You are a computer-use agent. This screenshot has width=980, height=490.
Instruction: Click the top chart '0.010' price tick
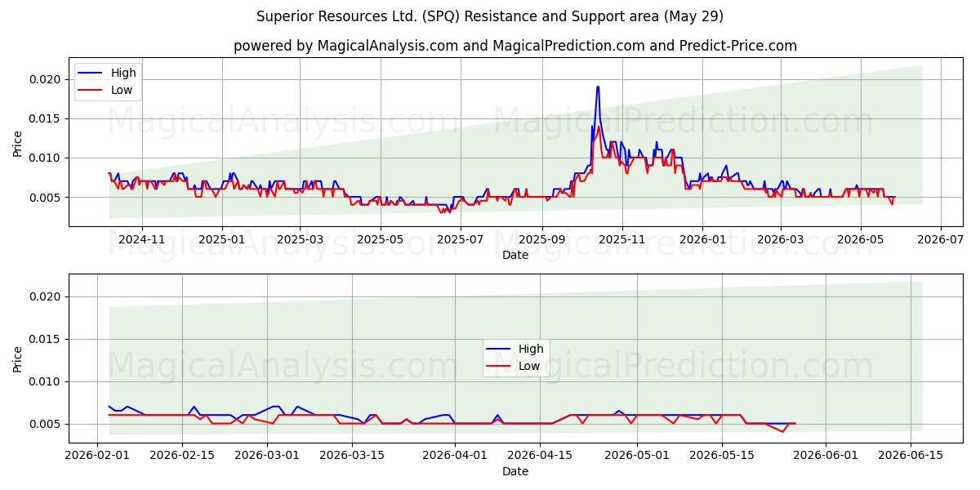[x=46, y=158]
